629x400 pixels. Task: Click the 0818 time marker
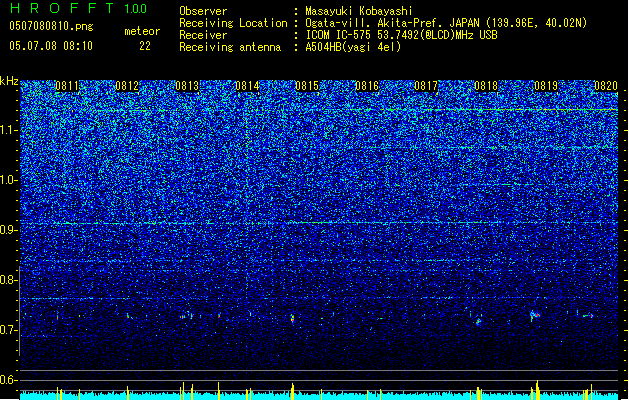pos(486,86)
